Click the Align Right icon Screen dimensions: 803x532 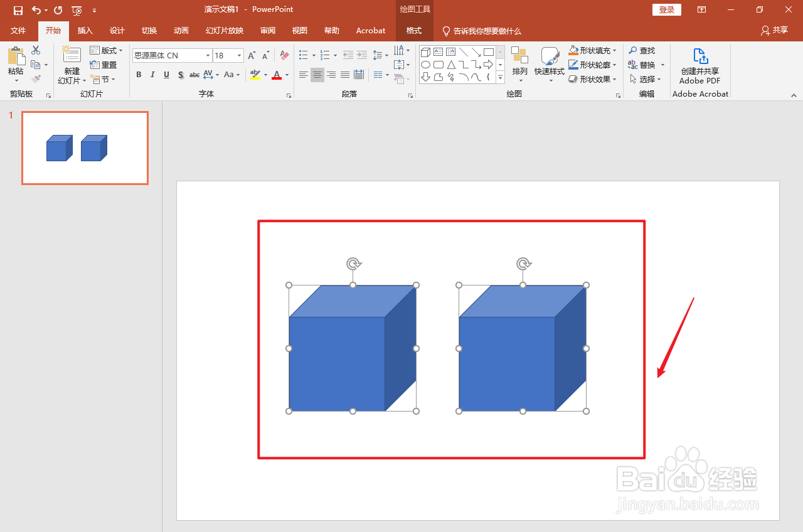click(331, 75)
